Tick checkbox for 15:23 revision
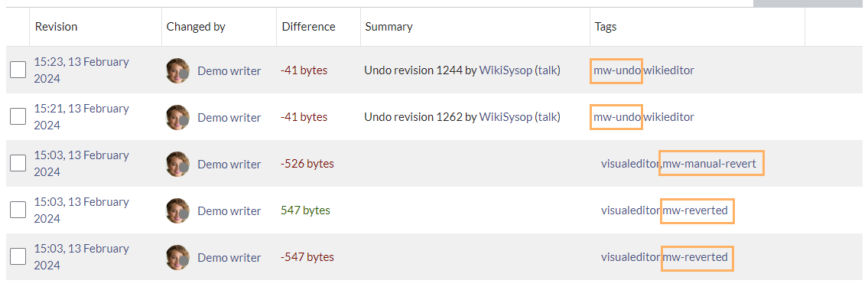Image resolution: width=868 pixels, height=287 pixels. (x=18, y=70)
